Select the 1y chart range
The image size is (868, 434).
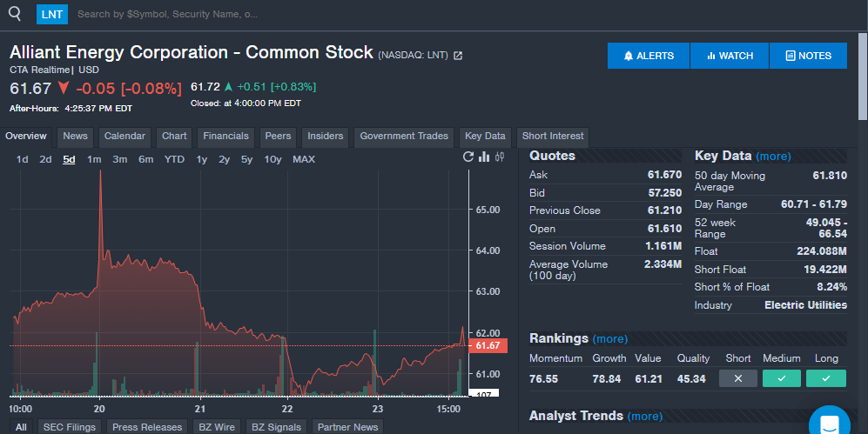point(201,159)
